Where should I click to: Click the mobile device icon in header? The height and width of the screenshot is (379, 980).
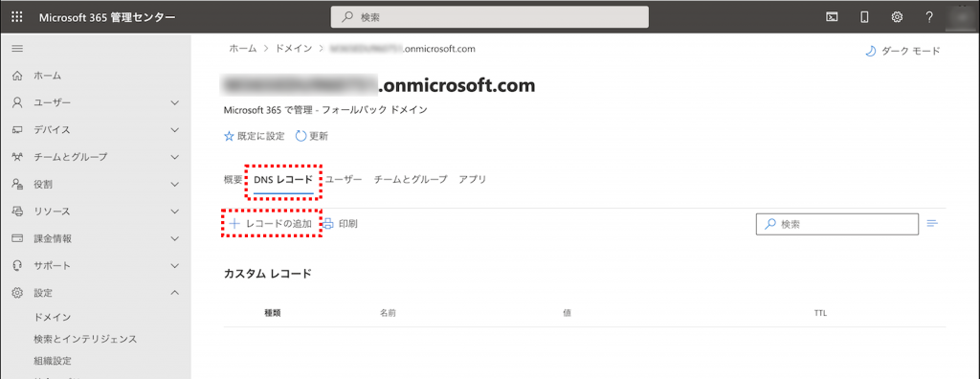tap(864, 17)
